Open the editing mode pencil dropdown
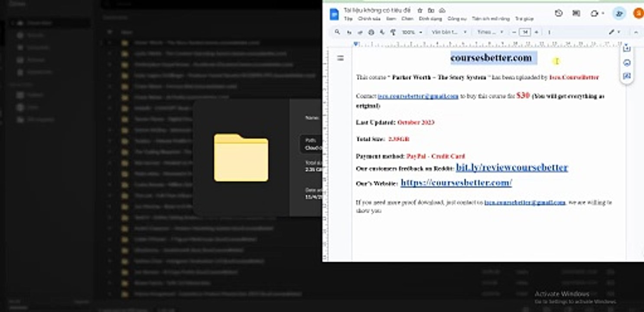 (x=615, y=32)
